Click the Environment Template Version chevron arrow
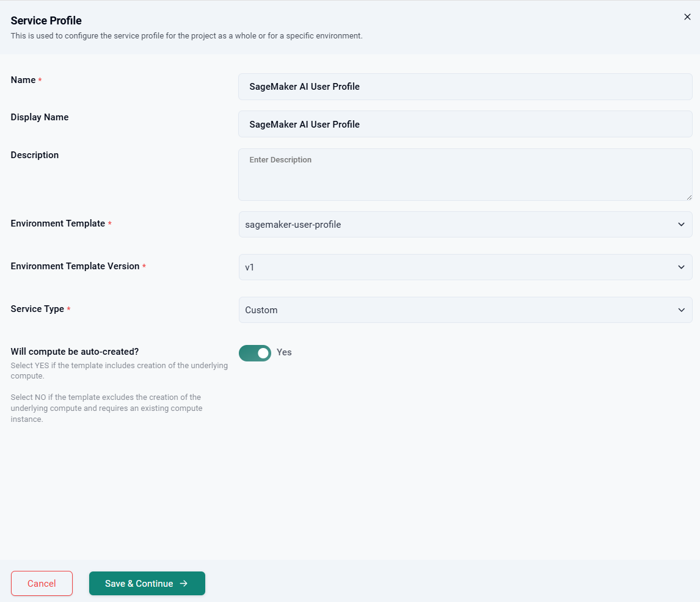Screen dimensions: 700x602 point(681,267)
